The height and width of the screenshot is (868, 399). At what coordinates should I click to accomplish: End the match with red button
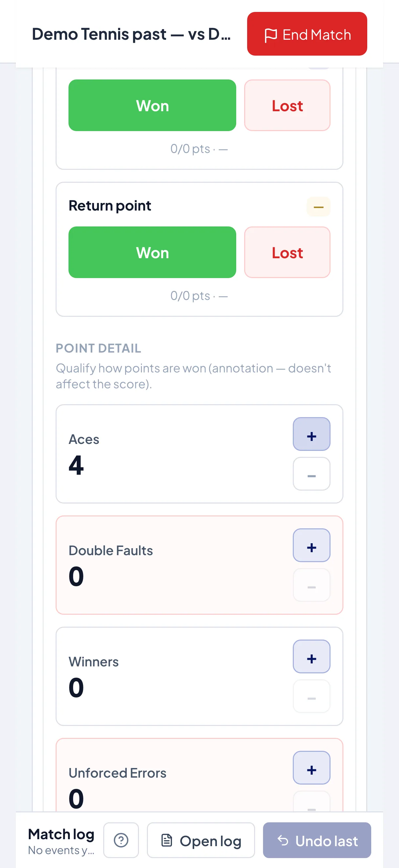coord(307,34)
